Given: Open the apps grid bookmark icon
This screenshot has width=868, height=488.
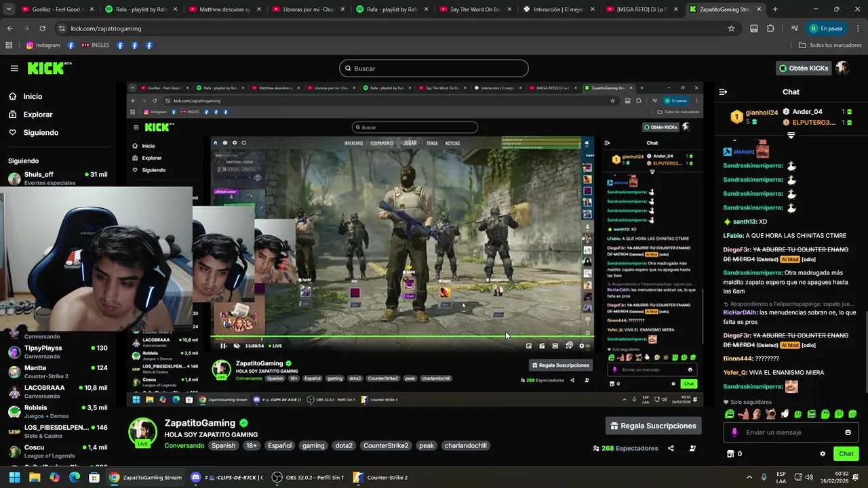Looking at the screenshot, I should (x=9, y=45).
